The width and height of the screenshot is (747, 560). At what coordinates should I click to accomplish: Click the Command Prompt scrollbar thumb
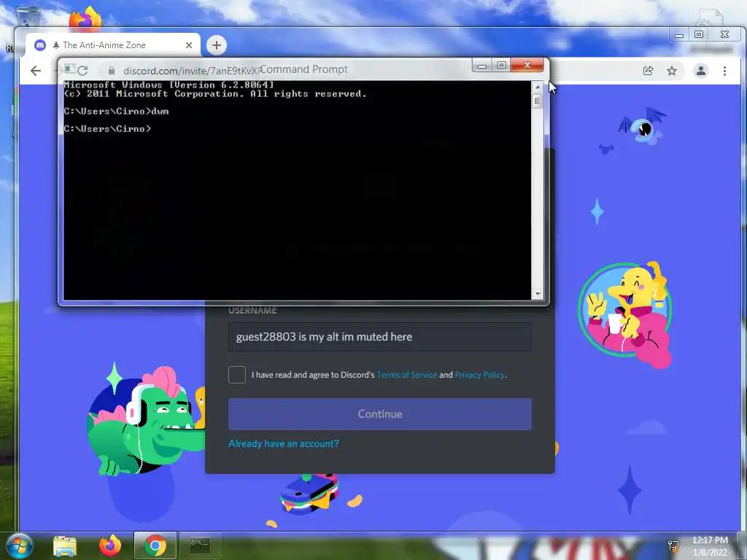538,101
